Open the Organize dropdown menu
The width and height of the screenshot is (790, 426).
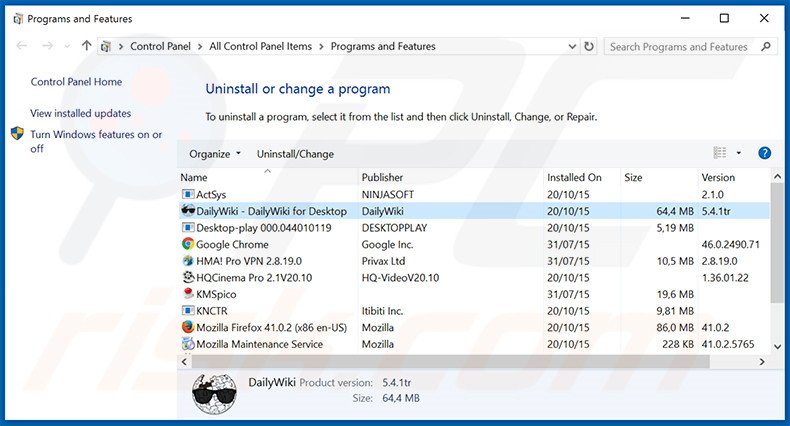pos(215,154)
